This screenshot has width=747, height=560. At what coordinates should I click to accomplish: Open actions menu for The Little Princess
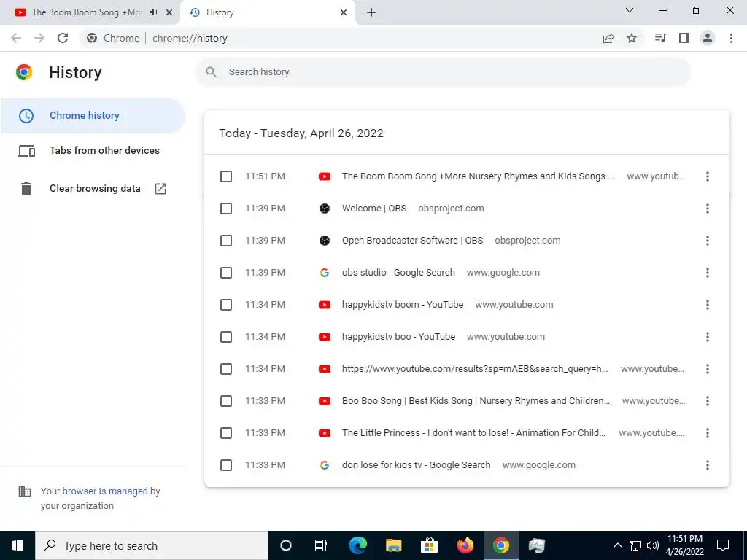click(708, 433)
